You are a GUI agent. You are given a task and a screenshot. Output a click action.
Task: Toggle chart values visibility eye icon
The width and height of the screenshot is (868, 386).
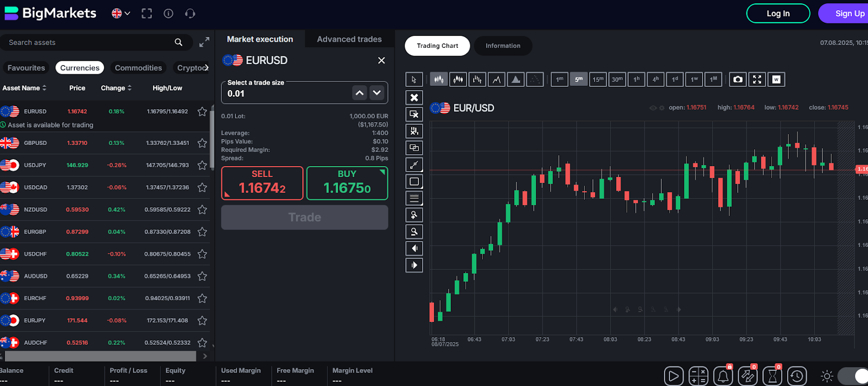click(653, 108)
